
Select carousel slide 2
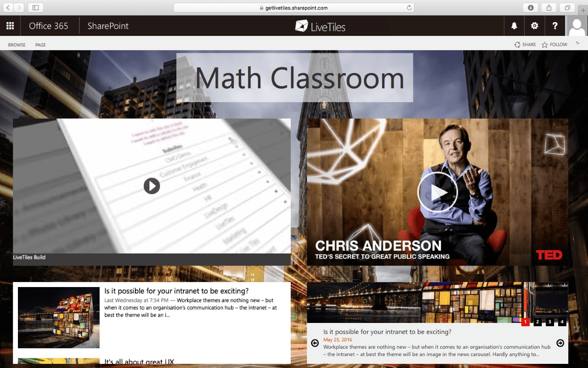coord(537,322)
